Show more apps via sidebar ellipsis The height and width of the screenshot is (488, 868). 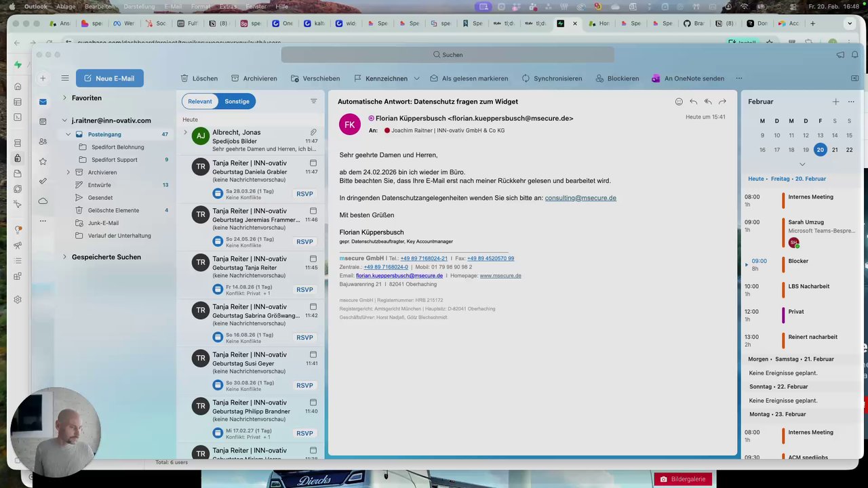43,221
